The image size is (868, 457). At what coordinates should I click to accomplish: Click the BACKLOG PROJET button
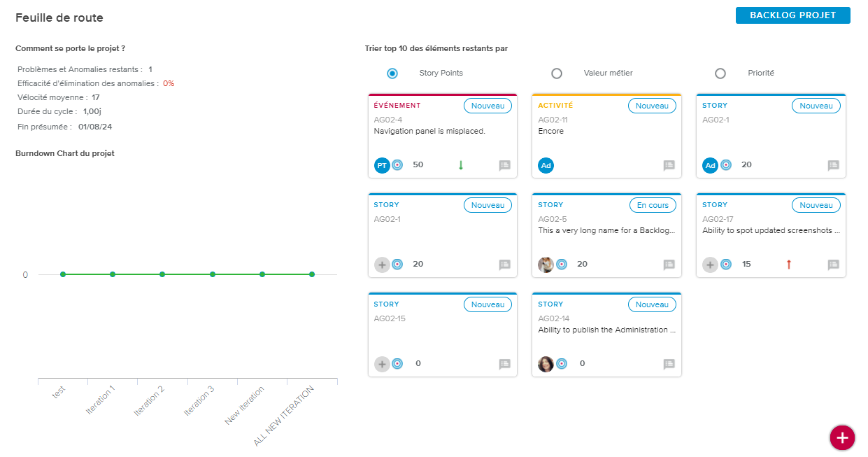(x=792, y=15)
